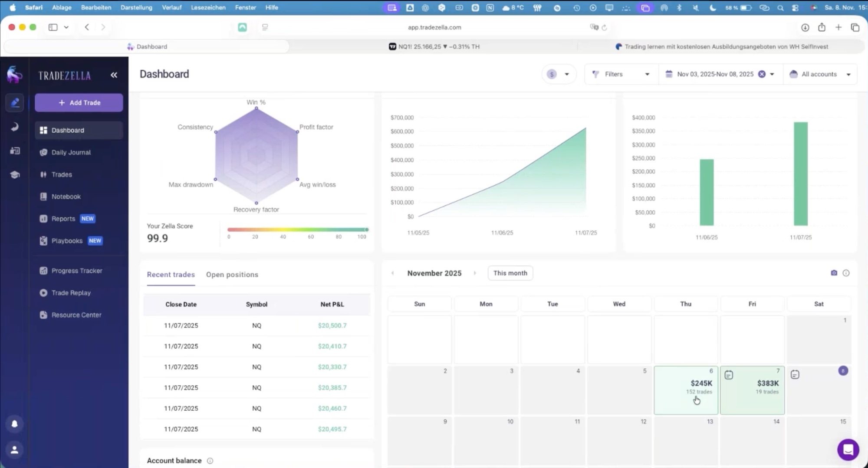Open the Filters dropdown
The height and width of the screenshot is (468, 868).
[x=620, y=74]
